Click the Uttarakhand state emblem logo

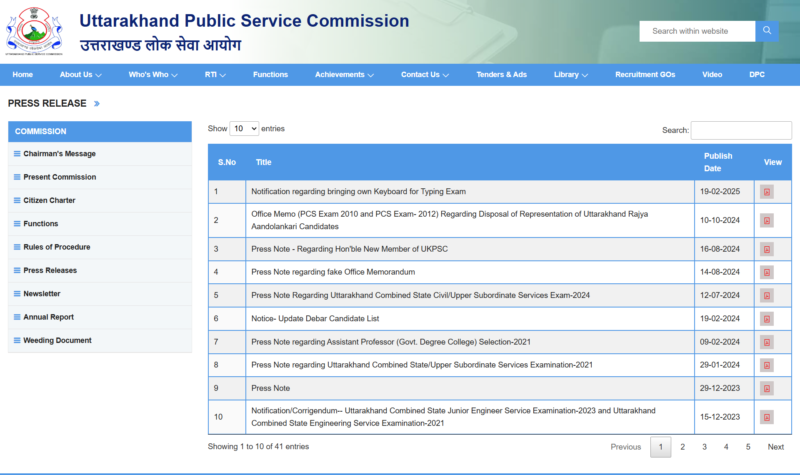click(x=33, y=30)
